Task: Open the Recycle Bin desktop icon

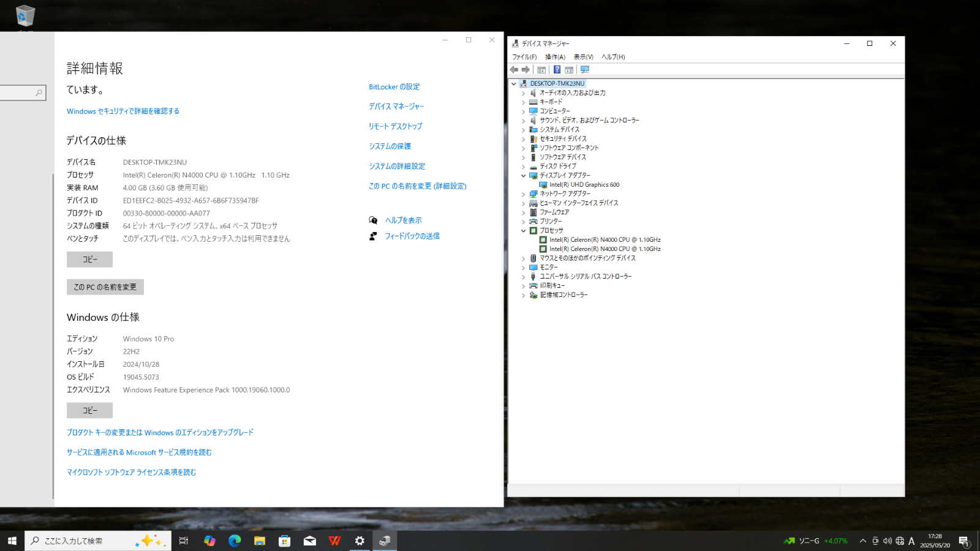Action: point(25,17)
